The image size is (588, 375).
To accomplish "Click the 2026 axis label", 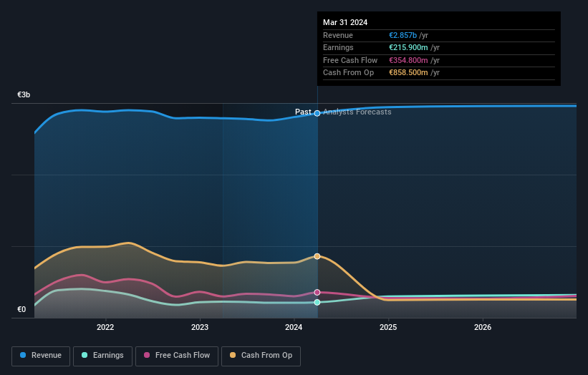I will (483, 328).
